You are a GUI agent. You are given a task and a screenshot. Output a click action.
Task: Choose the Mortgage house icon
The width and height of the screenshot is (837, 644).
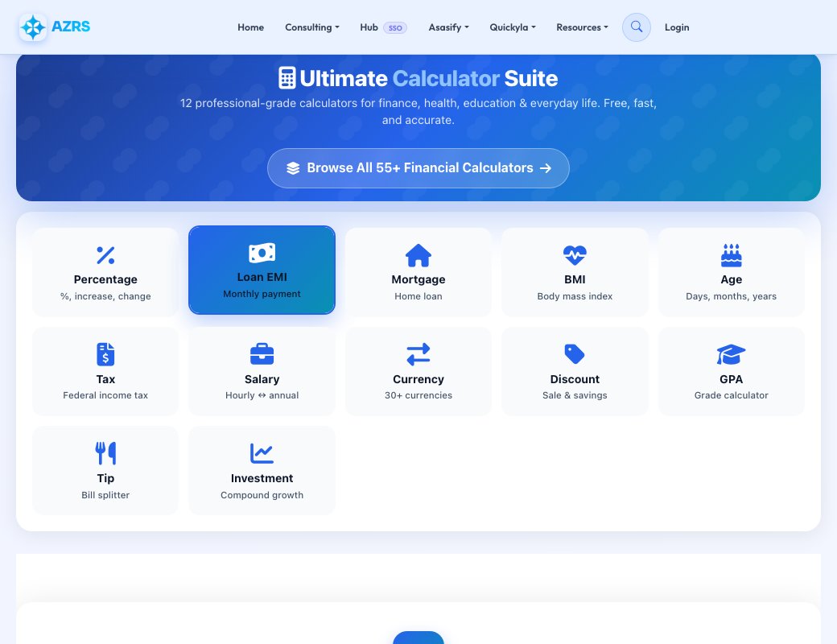tap(418, 255)
